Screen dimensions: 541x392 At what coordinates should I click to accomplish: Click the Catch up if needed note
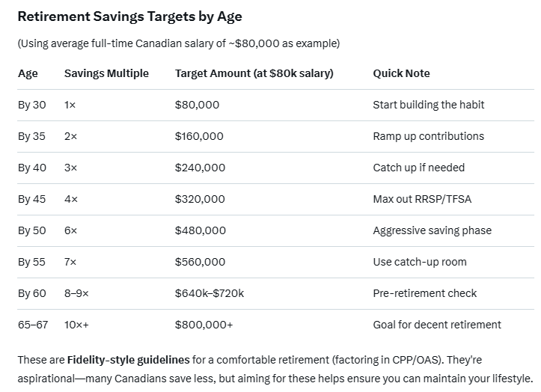click(418, 168)
